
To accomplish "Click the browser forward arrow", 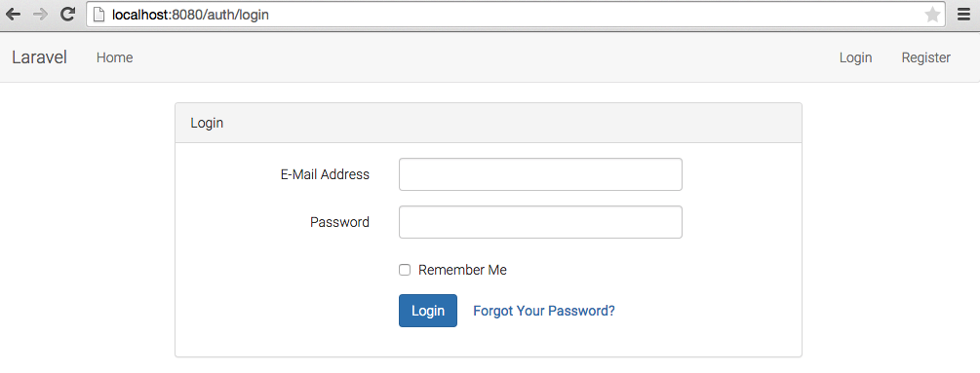I will tap(40, 14).
